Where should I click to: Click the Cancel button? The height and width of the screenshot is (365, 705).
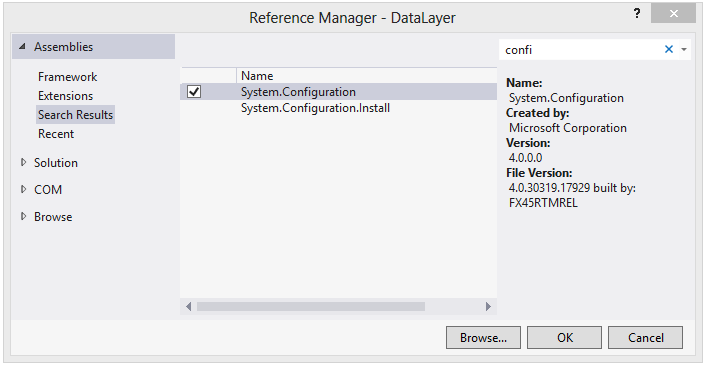(x=645, y=338)
